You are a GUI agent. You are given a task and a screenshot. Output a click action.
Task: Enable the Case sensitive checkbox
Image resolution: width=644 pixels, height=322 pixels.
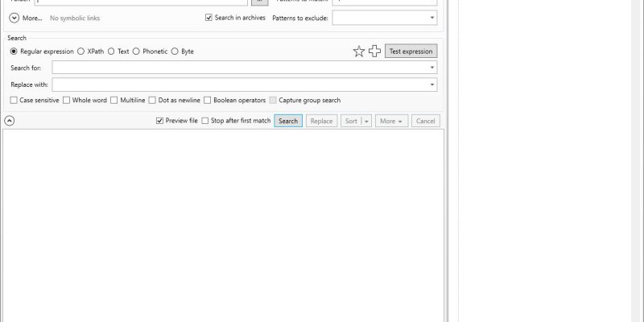(x=14, y=101)
